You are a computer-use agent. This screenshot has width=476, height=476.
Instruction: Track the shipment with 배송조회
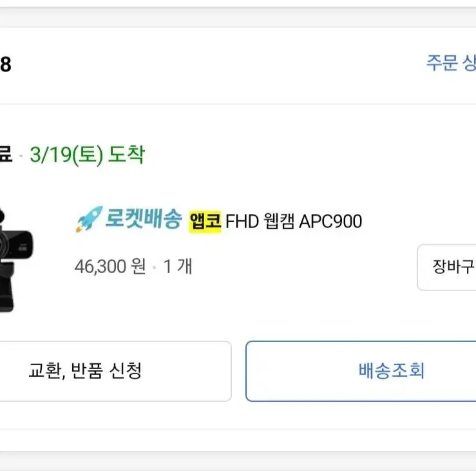(361, 371)
